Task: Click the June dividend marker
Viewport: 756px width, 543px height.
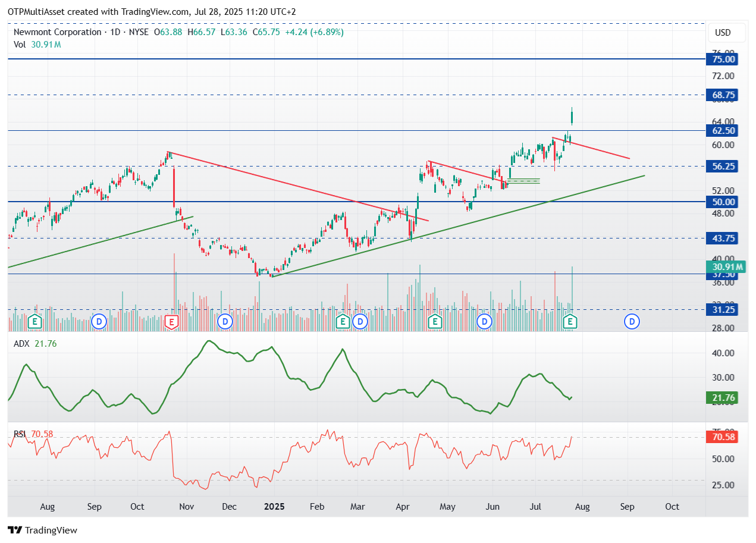Action: [x=485, y=322]
